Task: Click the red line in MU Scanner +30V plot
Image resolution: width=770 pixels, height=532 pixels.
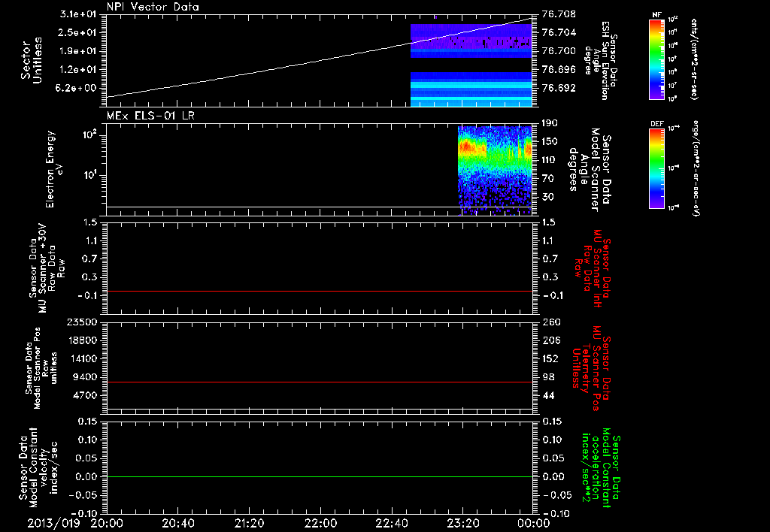Action: (x=320, y=291)
